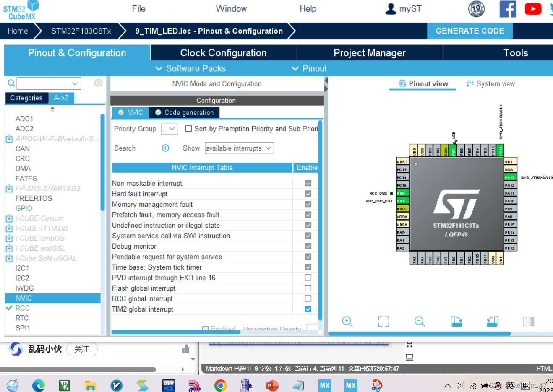Click the STM32F103C8Tx breadcrumb
This screenshot has width=553, height=392.
point(81,31)
